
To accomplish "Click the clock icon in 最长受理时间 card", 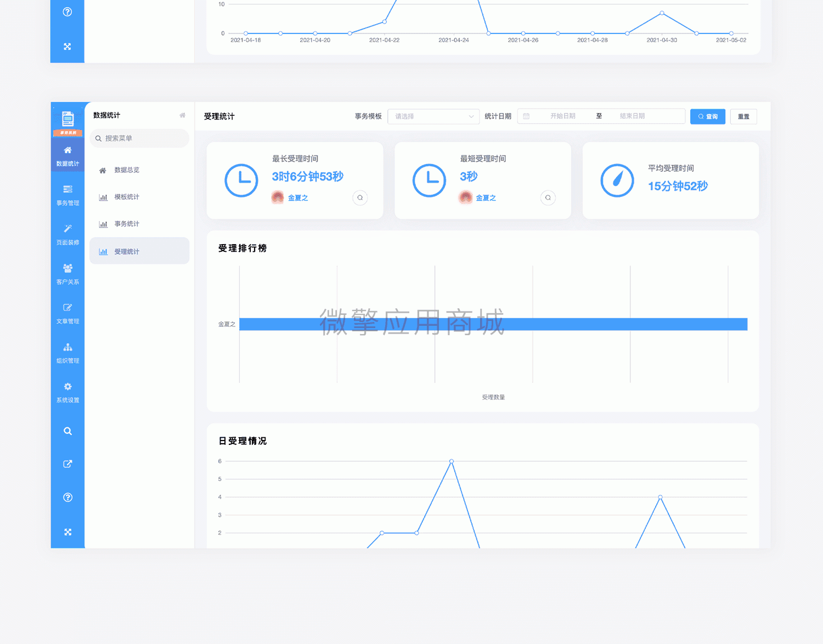I will (x=241, y=180).
